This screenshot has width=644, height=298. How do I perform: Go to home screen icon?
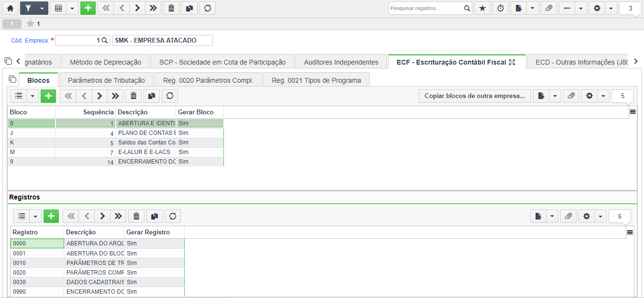(x=10, y=8)
